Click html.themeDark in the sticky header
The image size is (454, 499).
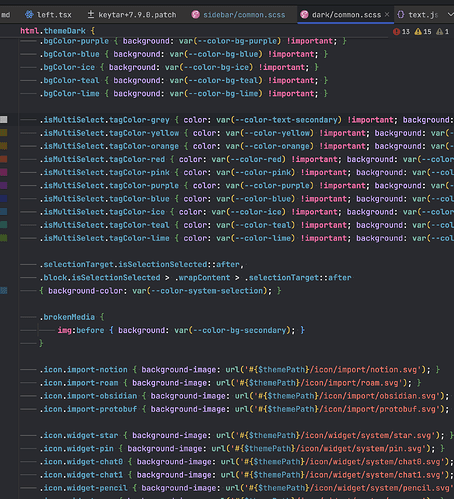click(x=53, y=31)
